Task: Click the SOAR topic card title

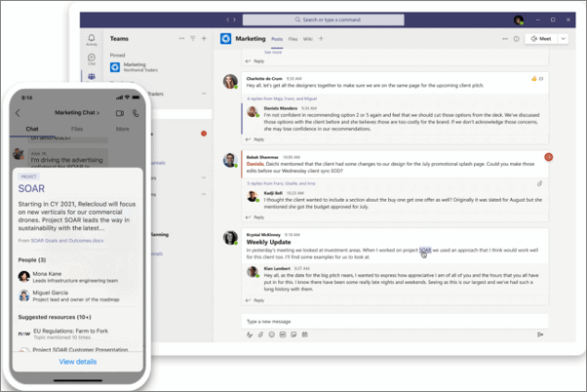Action: click(x=31, y=188)
